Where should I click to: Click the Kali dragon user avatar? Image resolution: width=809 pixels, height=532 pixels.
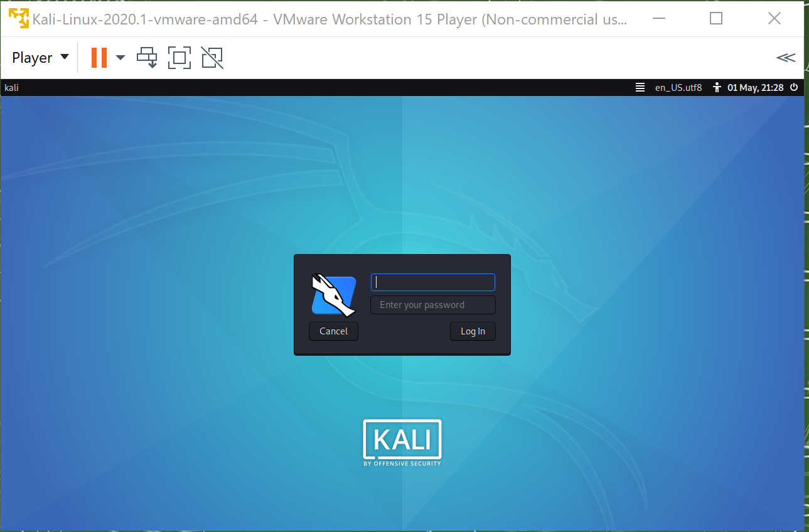coord(333,294)
